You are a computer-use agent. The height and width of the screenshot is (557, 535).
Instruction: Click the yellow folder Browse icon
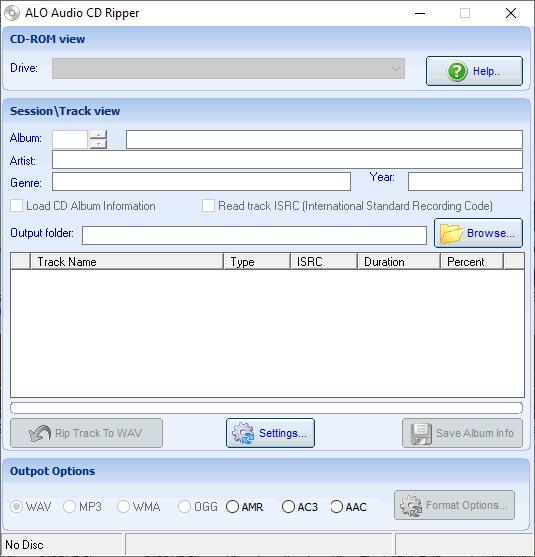451,234
